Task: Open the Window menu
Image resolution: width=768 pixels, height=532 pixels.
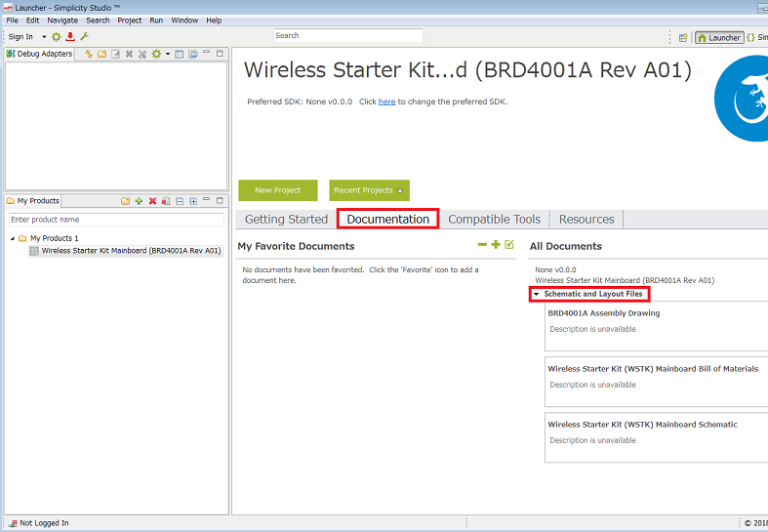Action: [x=184, y=20]
